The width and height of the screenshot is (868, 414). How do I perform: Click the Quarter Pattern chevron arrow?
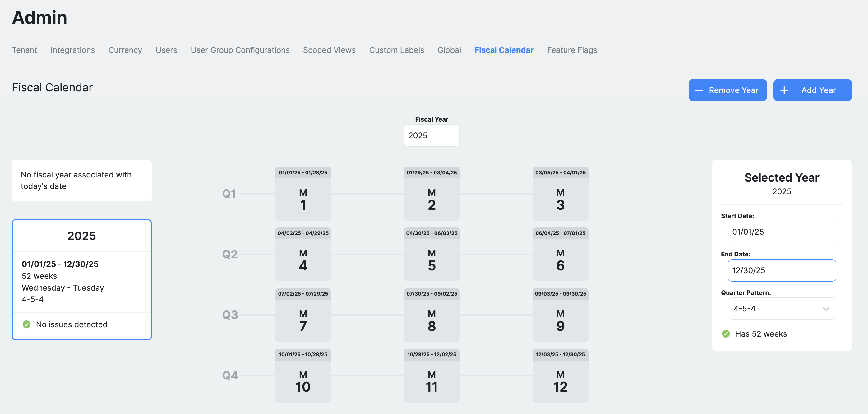(x=825, y=309)
